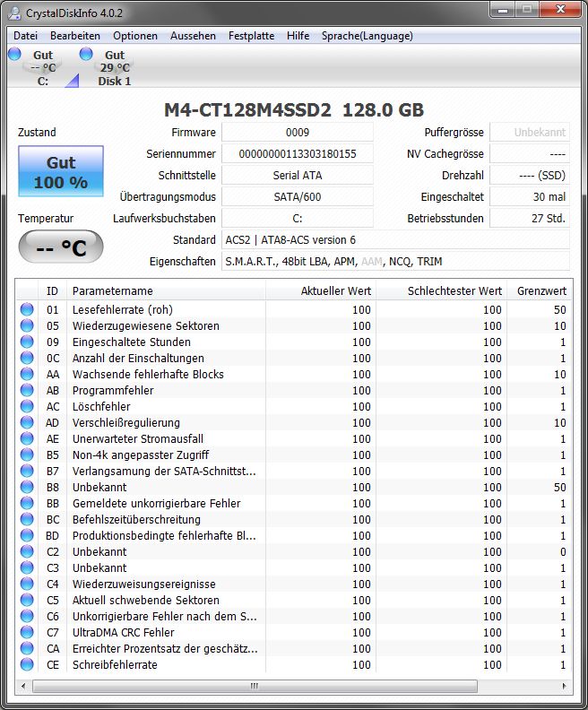Screen dimensions: 588x710
Task: Click the status orb in row BD
Action: (27, 536)
